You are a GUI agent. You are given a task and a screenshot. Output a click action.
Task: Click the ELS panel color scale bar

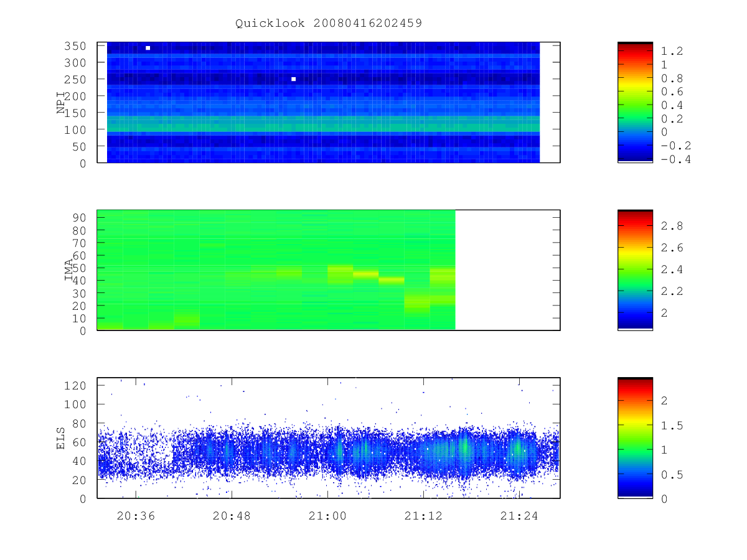635,438
